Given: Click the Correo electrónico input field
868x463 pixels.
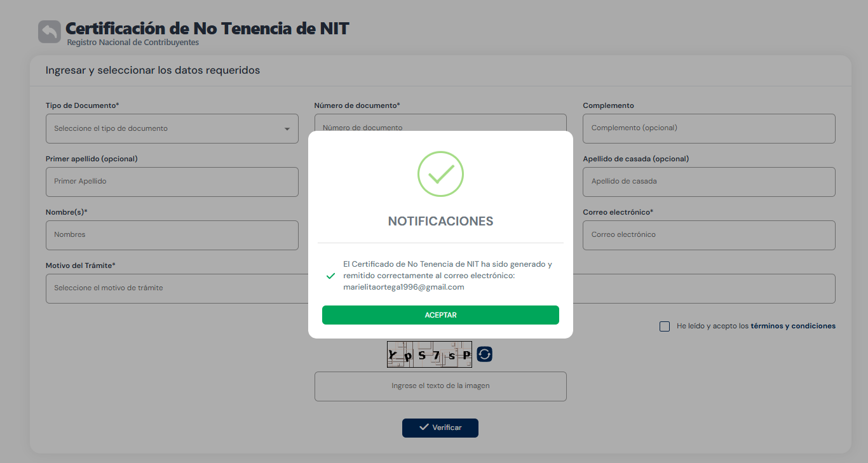Looking at the screenshot, I should point(709,235).
